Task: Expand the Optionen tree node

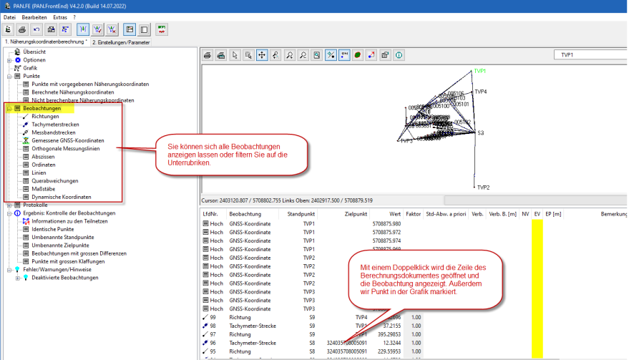Action: pos(9,60)
